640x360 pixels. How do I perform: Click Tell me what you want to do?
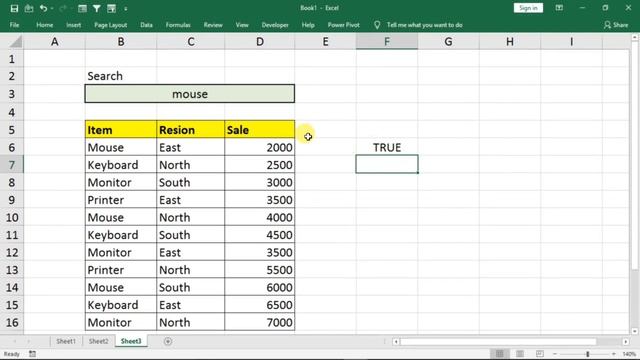424,25
